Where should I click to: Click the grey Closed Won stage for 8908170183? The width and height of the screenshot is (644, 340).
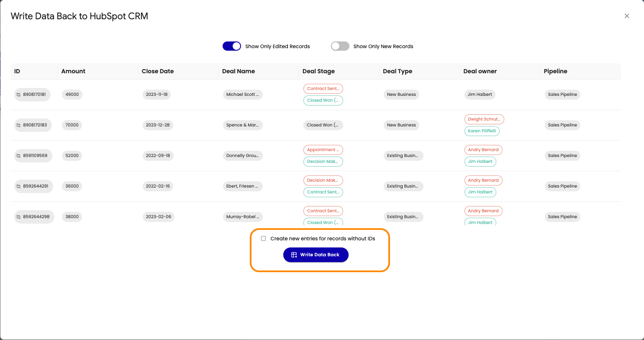click(323, 125)
